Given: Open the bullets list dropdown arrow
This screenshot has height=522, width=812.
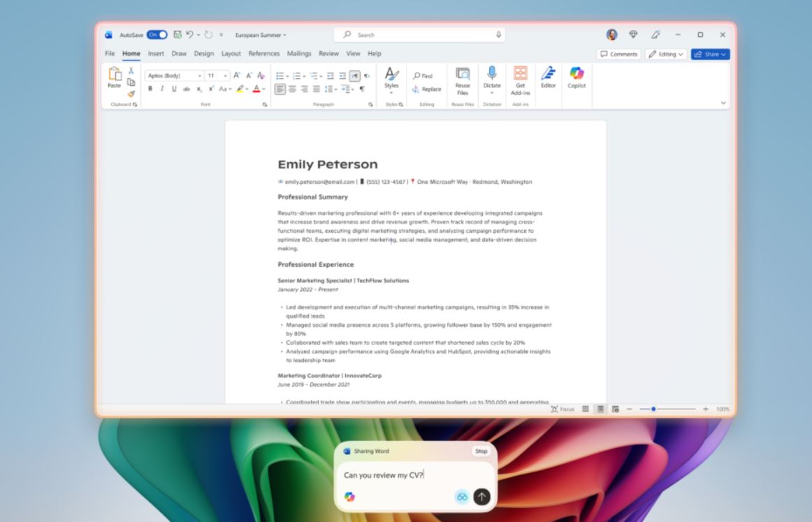Looking at the screenshot, I should coord(287,77).
